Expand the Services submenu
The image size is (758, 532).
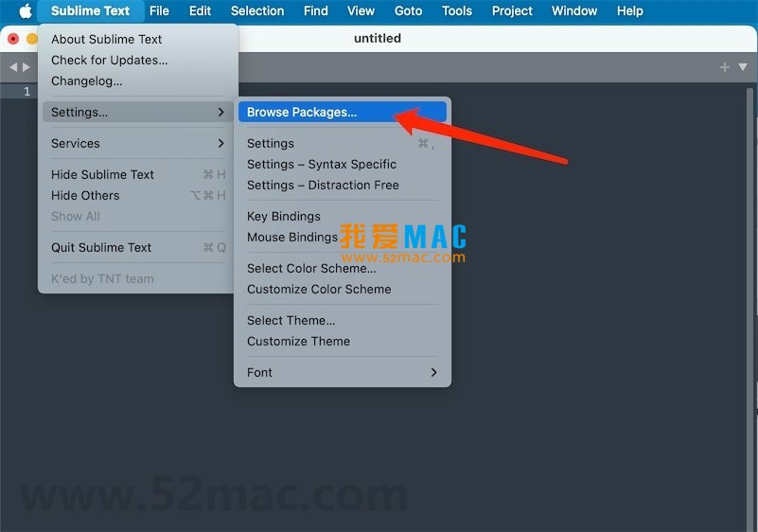137,143
